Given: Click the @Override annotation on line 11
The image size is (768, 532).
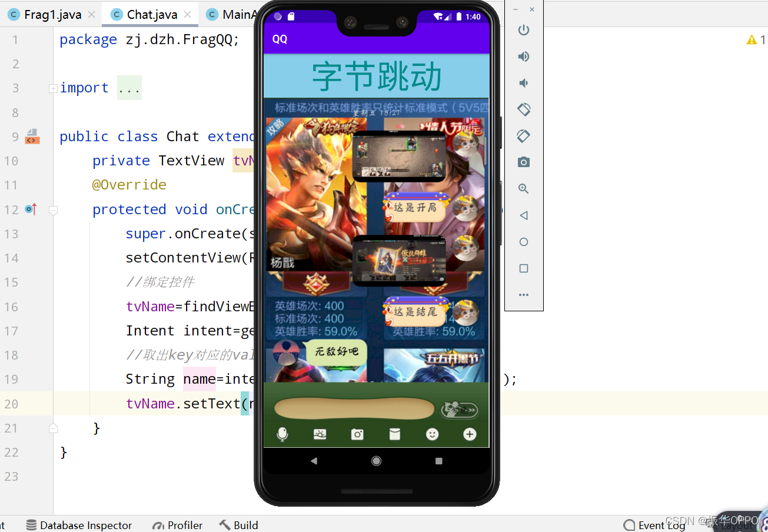Looking at the screenshot, I should 129,185.
